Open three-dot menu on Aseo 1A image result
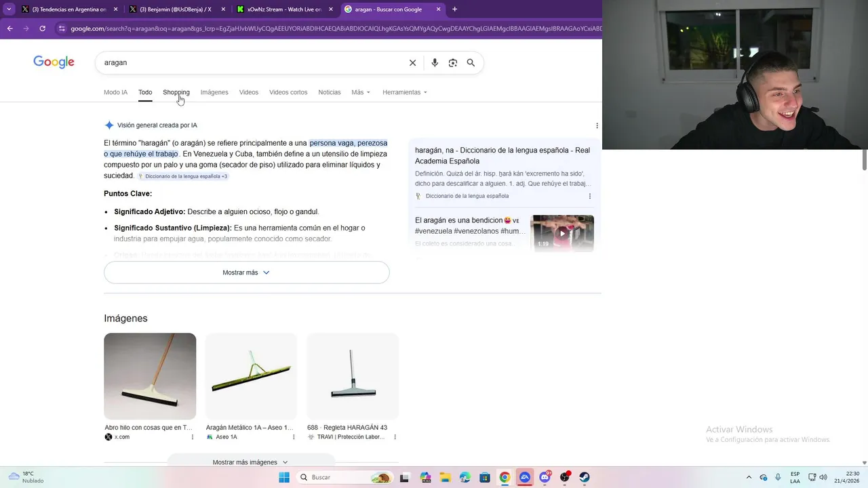Image resolution: width=868 pixels, height=488 pixels. click(294, 437)
